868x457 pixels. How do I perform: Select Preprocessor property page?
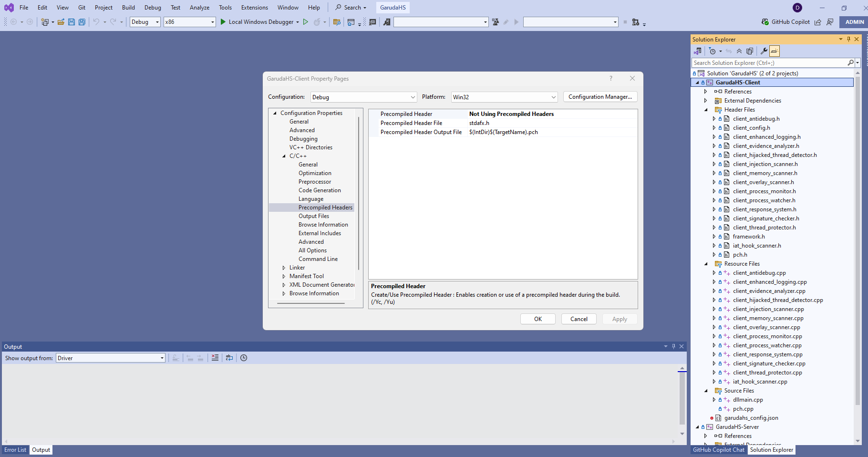tap(315, 182)
